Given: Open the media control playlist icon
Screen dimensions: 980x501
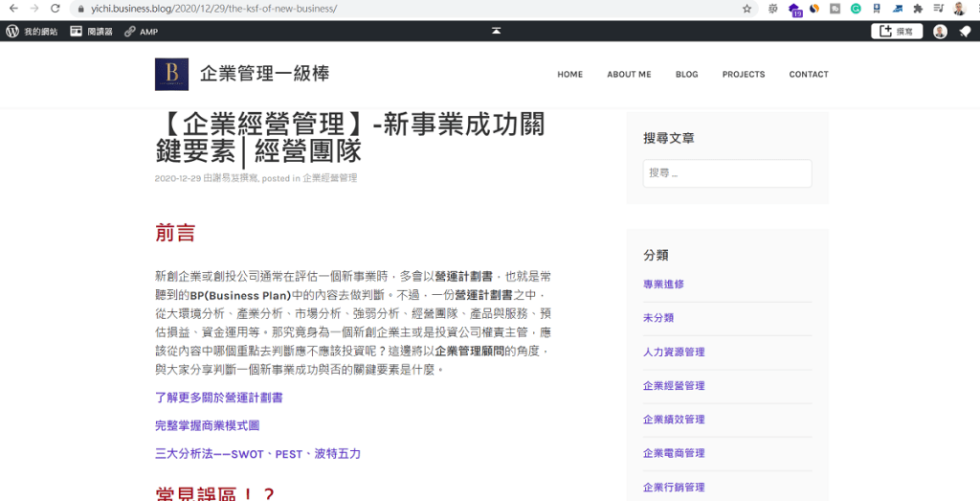Looking at the screenshot, I should point(939,9).
